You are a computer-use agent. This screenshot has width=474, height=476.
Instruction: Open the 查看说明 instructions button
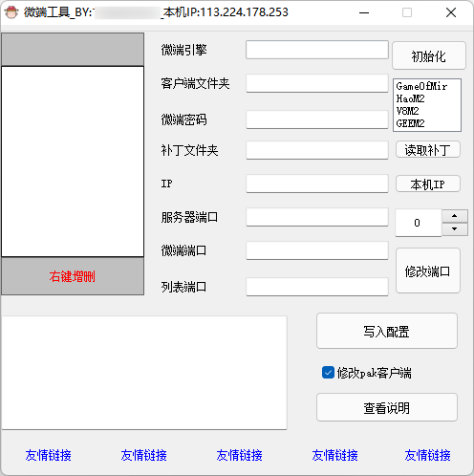click(x=387, y=407)
